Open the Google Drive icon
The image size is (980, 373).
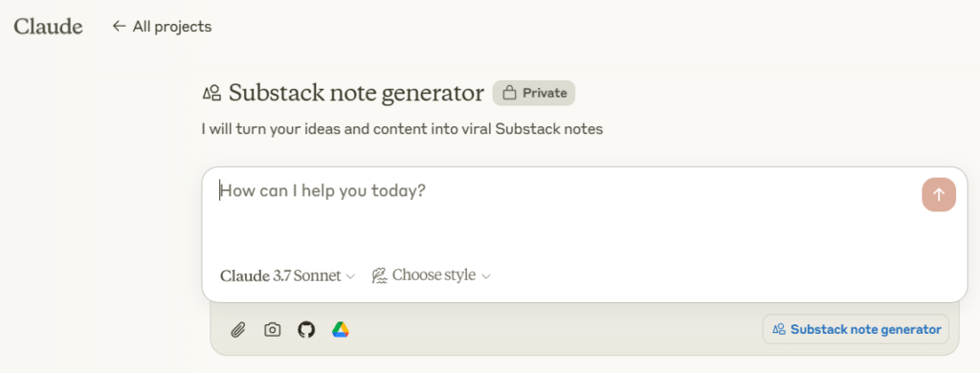coord(341,329)
